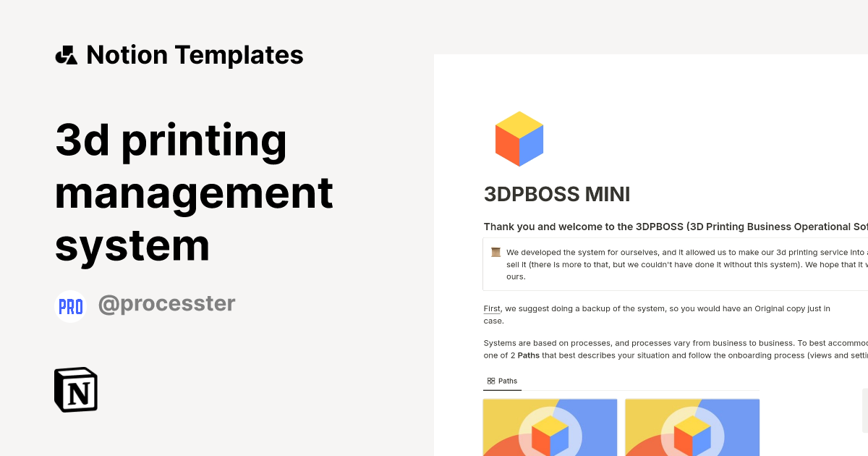
Task: Click the callout text about developing the system
Action: (680, 264)
